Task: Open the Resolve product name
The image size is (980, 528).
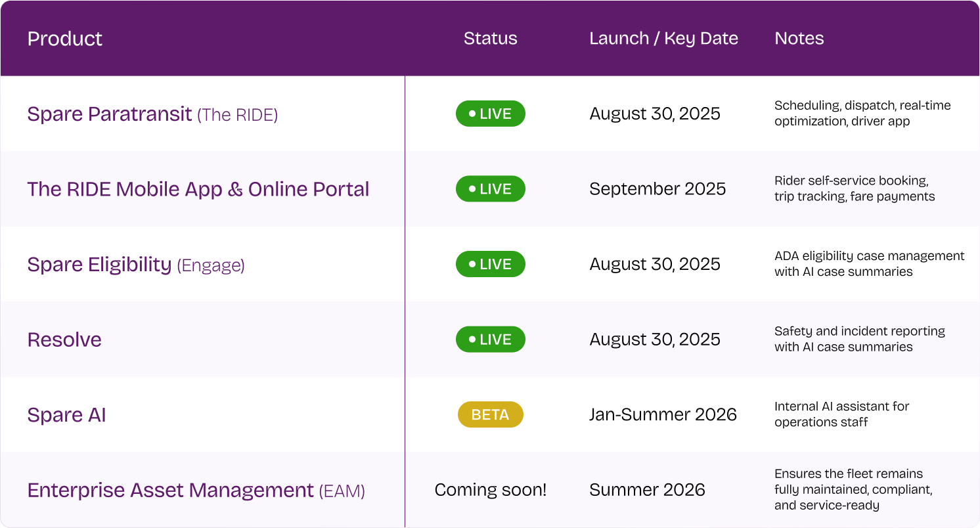Action: click(64, 340)
